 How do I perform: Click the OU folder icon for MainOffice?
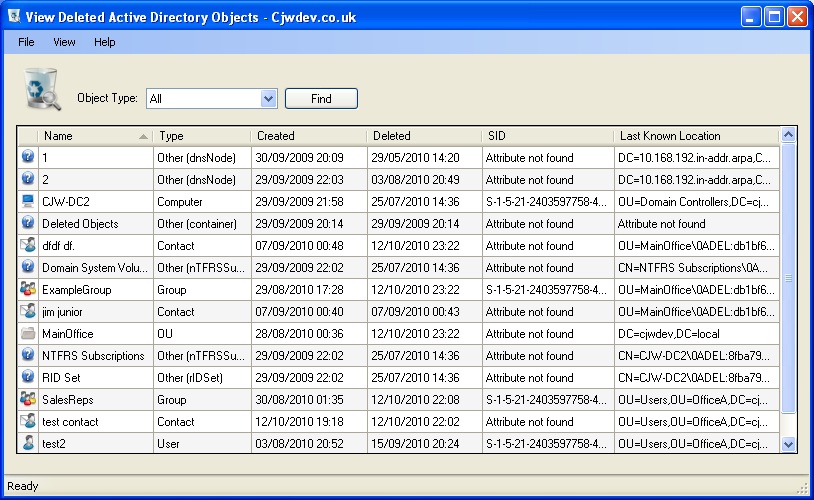[28, 334]
